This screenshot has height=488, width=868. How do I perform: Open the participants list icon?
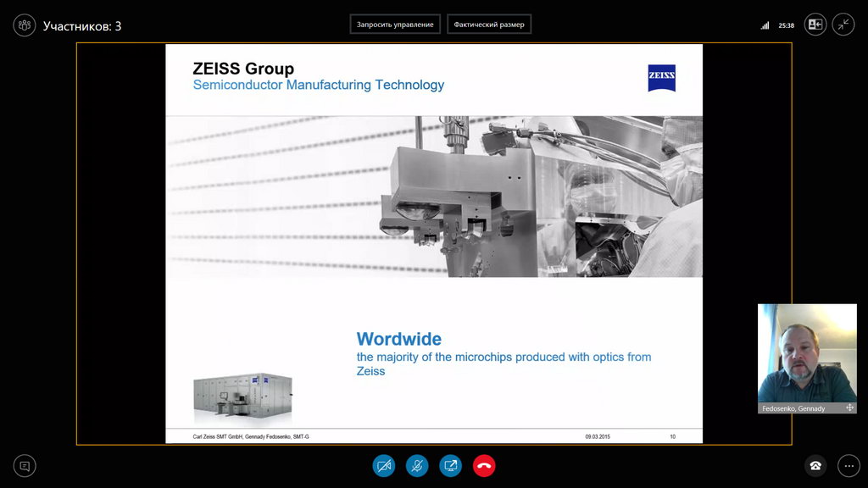click(x=24, y=25)
